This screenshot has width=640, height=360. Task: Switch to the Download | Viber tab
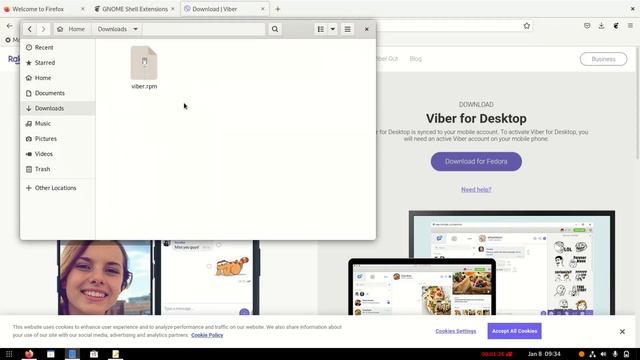pyautogui.click(x=215, y=9)
